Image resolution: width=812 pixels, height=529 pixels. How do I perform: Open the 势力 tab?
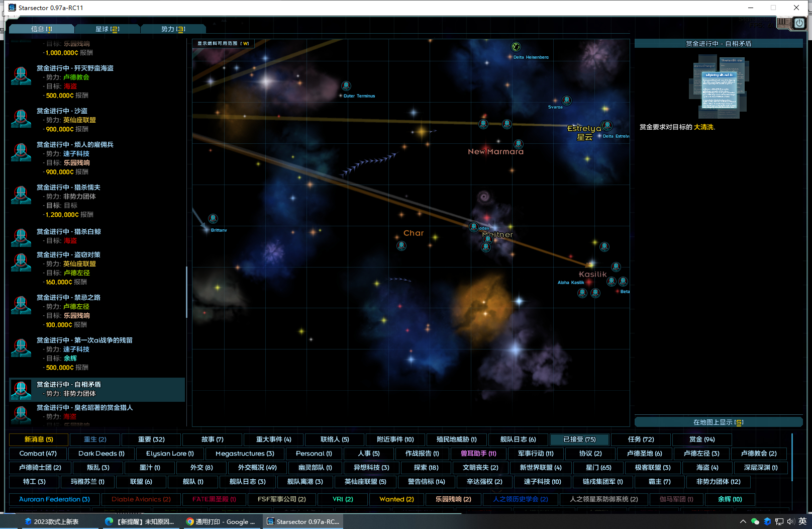[x=173, y=29]
